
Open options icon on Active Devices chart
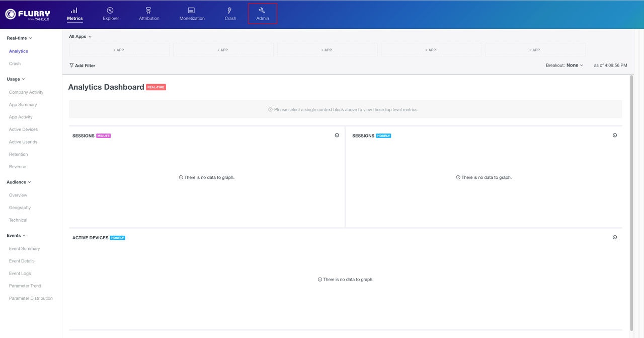tap(614, 237)
